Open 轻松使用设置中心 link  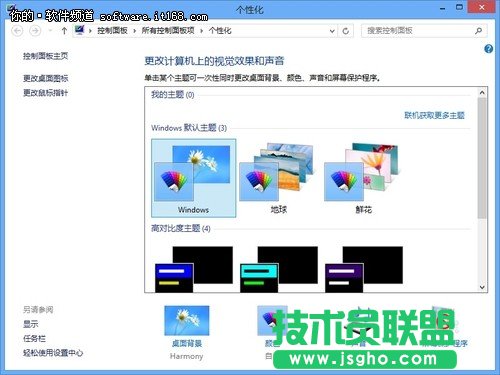pyautogui.click(x=53, y=353)
